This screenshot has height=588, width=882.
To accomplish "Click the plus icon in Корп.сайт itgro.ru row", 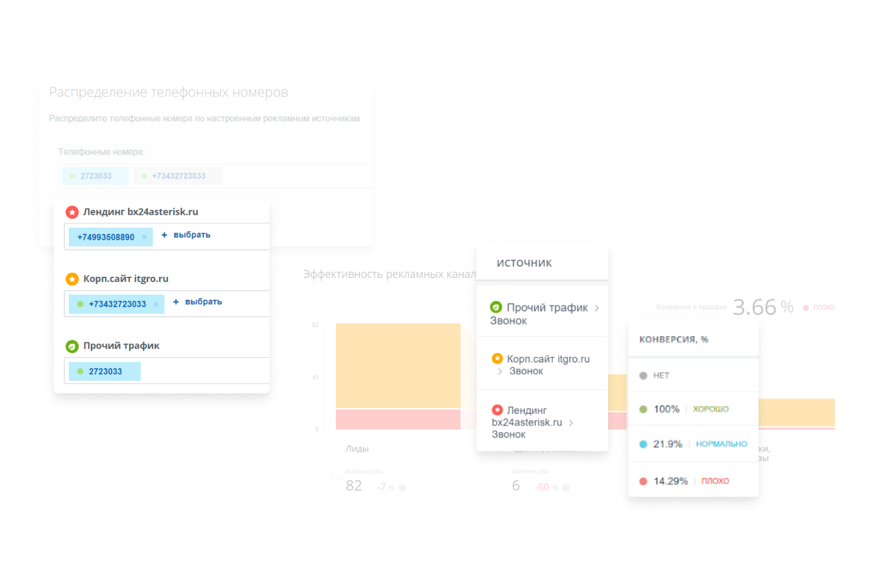I will pyautogui.click(x=176, y=302).
